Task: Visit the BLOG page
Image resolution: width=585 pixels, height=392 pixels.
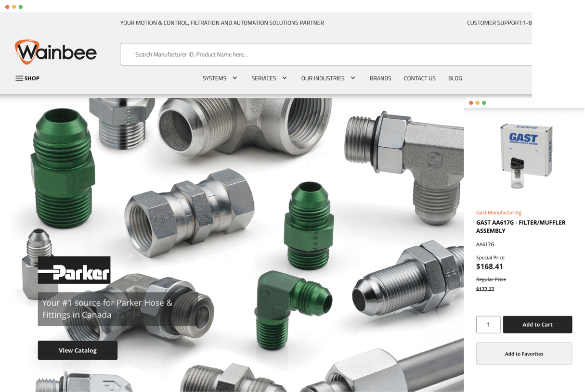Action: coord(455,78)
